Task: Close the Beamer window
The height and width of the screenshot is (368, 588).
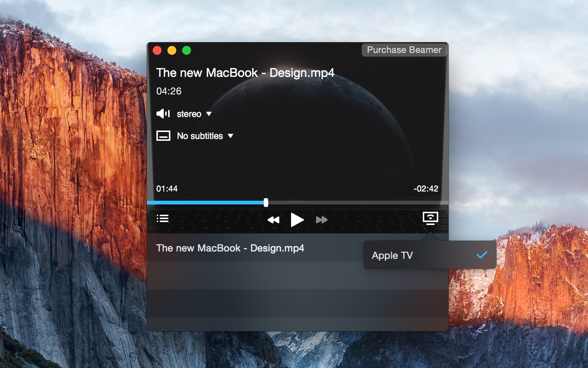Action: (157, 50)
